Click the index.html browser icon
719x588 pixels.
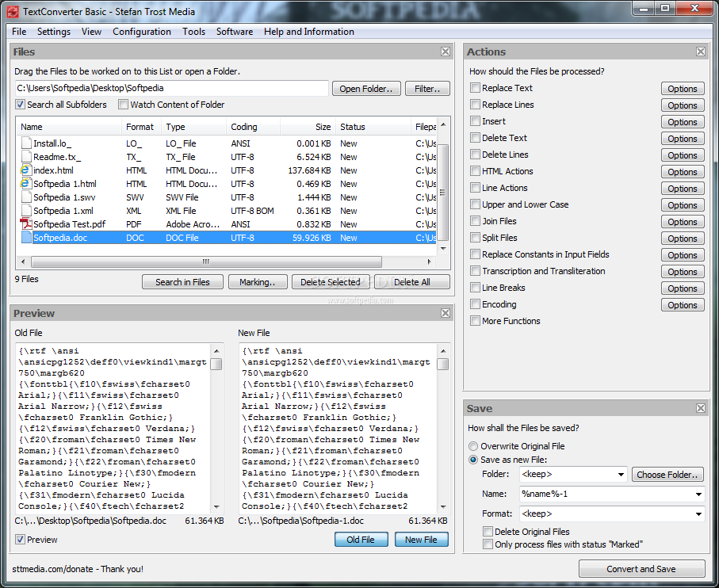click(x=25, y=170)
